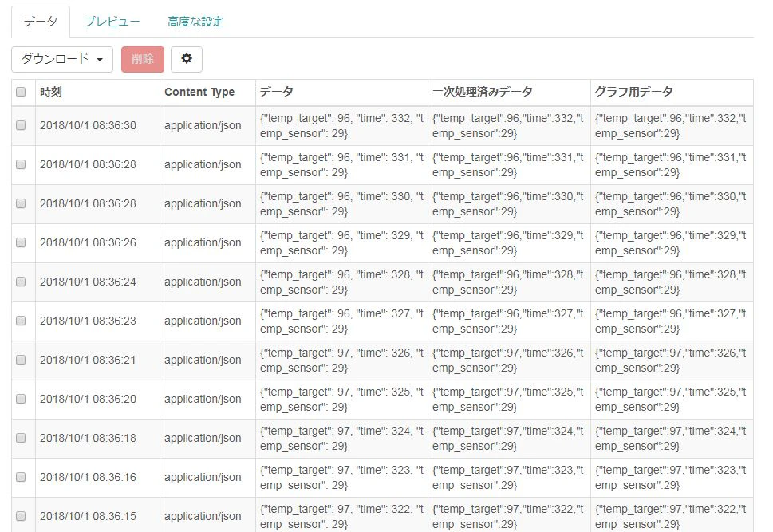Click the グラフ用データ cell with time 327
Image resolution: width=773 pixels, height=532 pixels.
(x=670, y=321)
